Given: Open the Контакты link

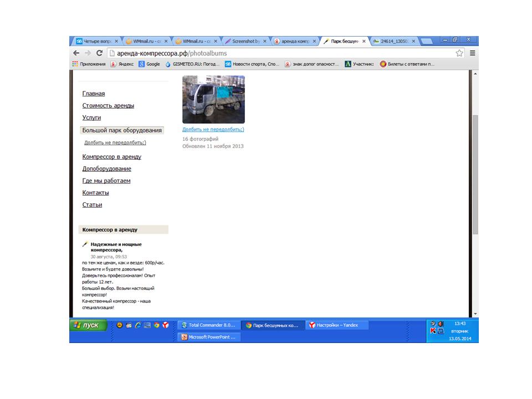Looking at the screenshot, I should (x=95, y=193).
